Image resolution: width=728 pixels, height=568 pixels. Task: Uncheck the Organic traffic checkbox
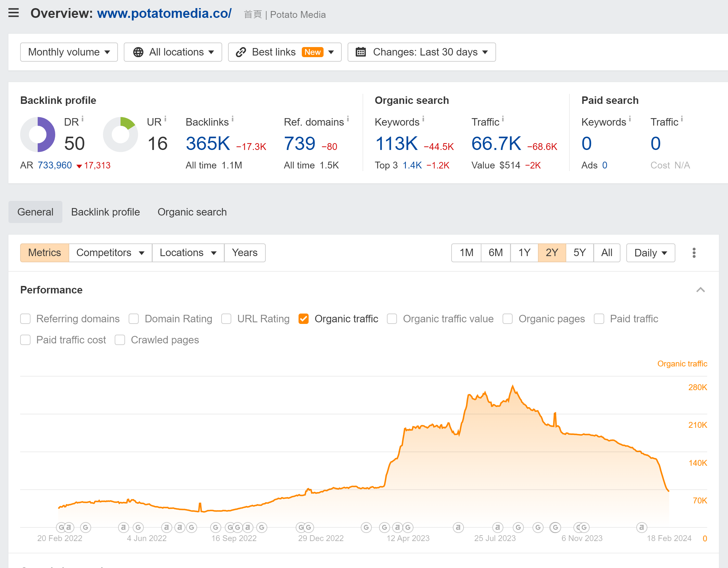[303, 319]
